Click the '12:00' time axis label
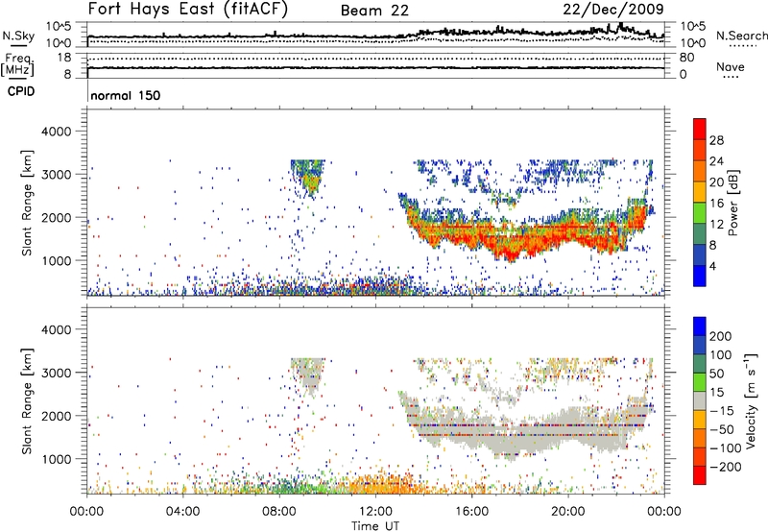Viewport: 768px width, 532px height. (375, 512)
